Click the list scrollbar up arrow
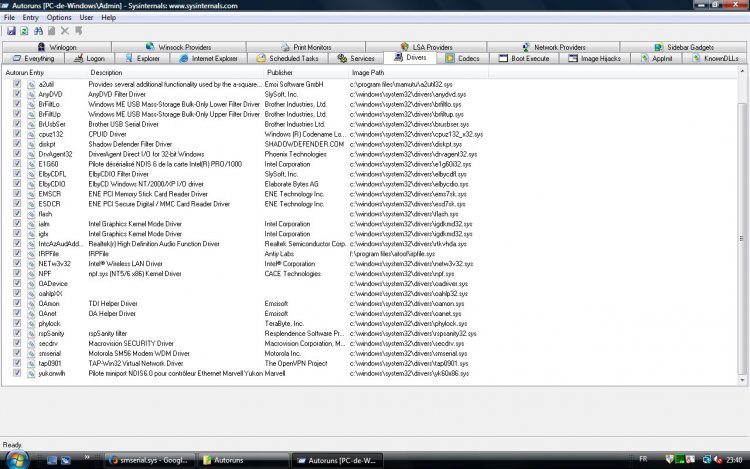The height and width of the screenshot is (469, 750). click(742, 71)
